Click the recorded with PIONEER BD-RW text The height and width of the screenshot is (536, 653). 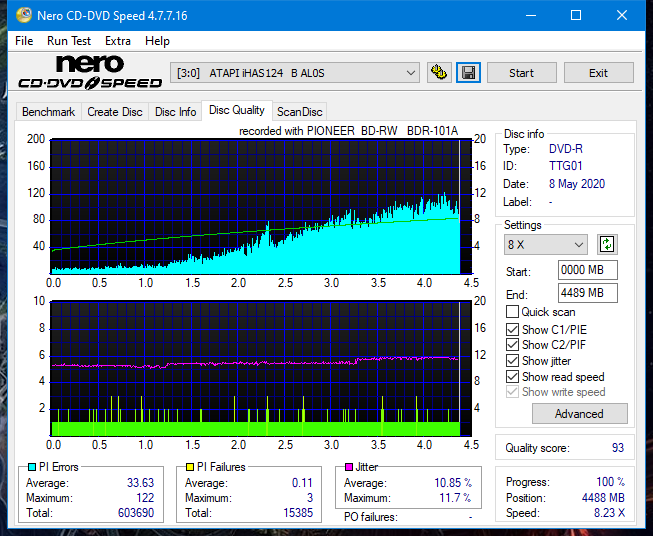coord(349,131)
